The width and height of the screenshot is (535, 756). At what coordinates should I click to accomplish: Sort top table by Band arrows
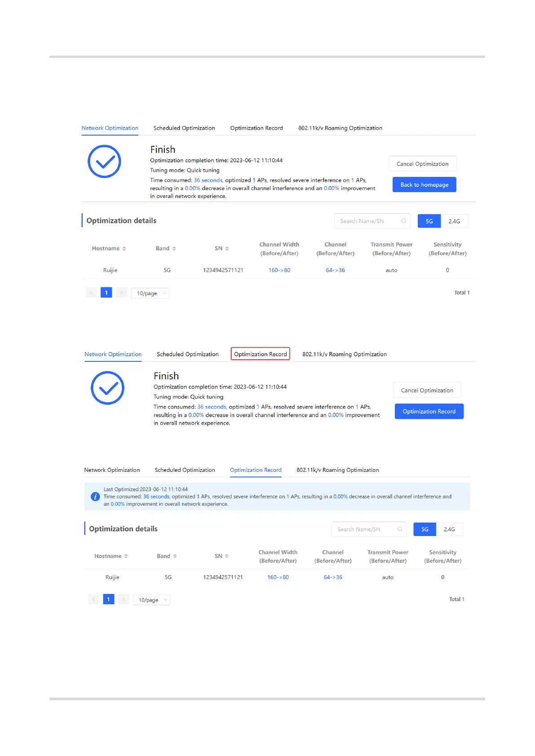click(174, 249)
